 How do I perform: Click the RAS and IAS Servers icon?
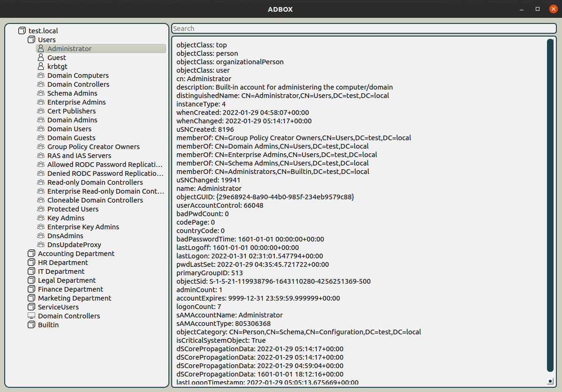41,156
